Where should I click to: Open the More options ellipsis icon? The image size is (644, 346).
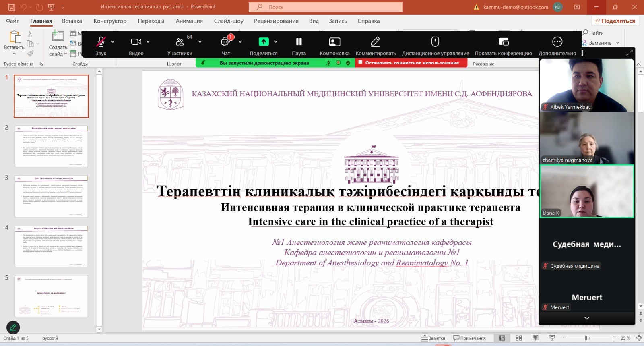point(557,42)
